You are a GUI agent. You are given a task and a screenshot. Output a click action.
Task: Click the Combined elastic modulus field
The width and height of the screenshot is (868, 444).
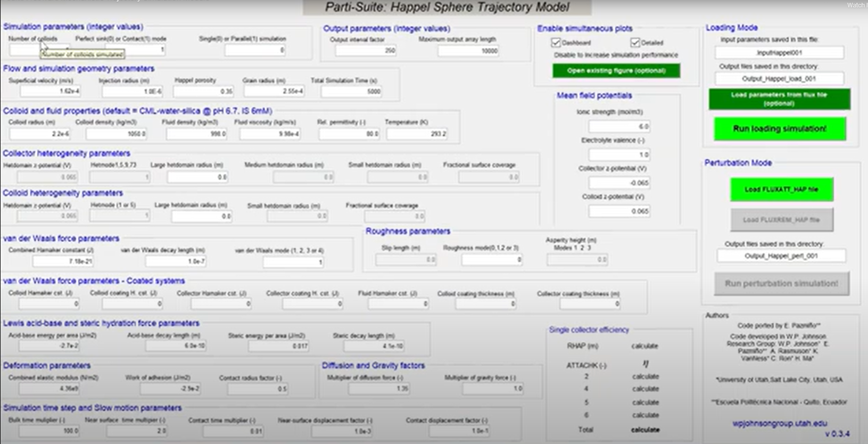(49, 389)
